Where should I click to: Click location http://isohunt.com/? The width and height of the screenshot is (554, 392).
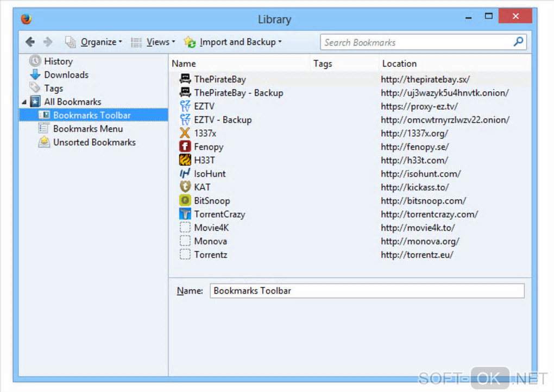[x=421, y=174]
